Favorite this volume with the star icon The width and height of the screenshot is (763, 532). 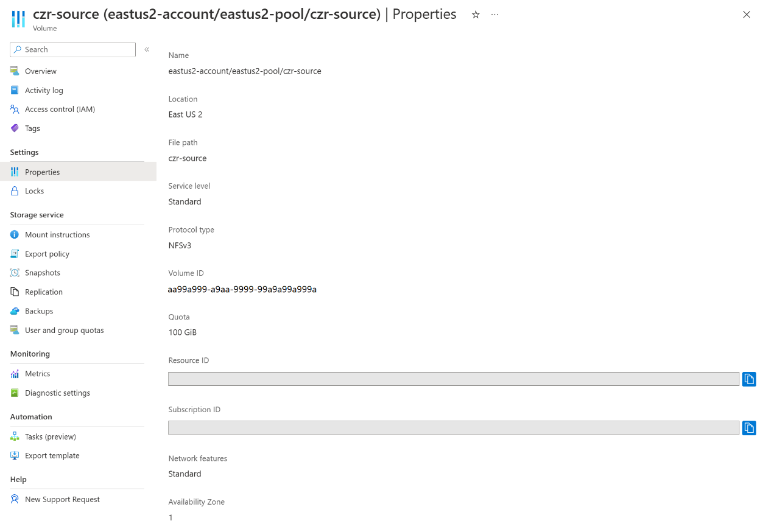476,15
